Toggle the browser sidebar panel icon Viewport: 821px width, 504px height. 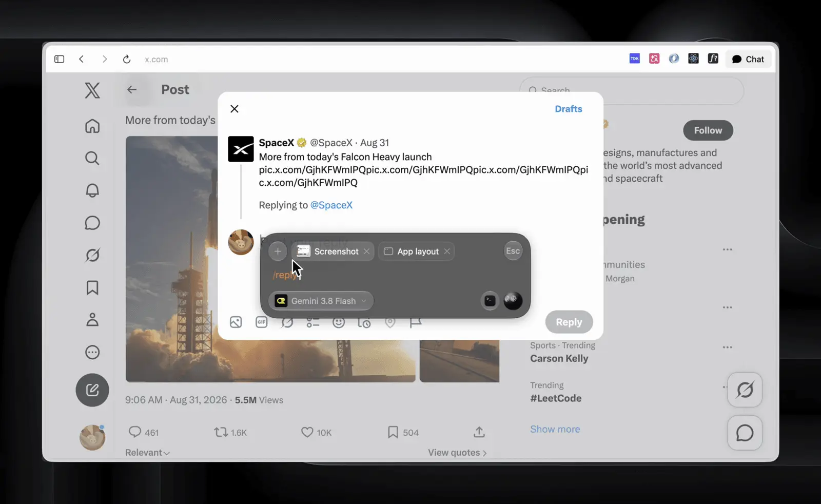(x=59, y=59)
